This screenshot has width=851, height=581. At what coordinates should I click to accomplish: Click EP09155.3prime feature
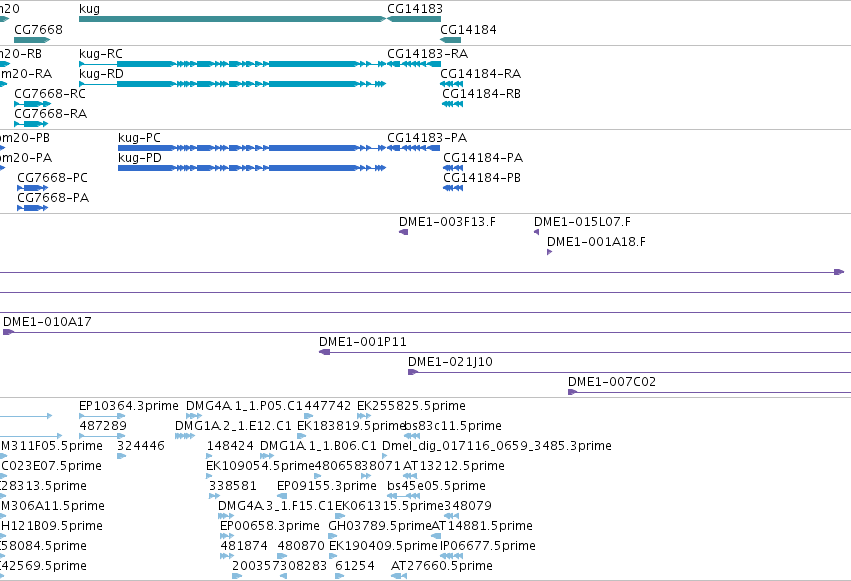[282, 496]
